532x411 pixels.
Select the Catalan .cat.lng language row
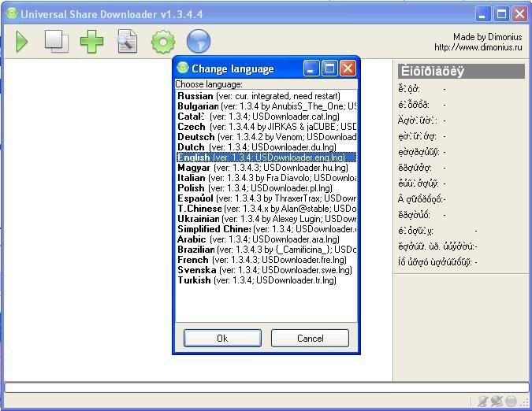tap(266, 117)
